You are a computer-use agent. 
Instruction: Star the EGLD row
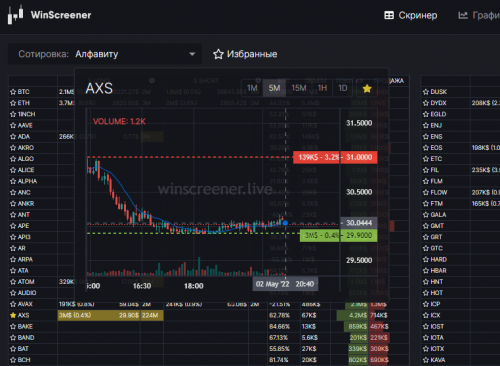pos(426,114)
